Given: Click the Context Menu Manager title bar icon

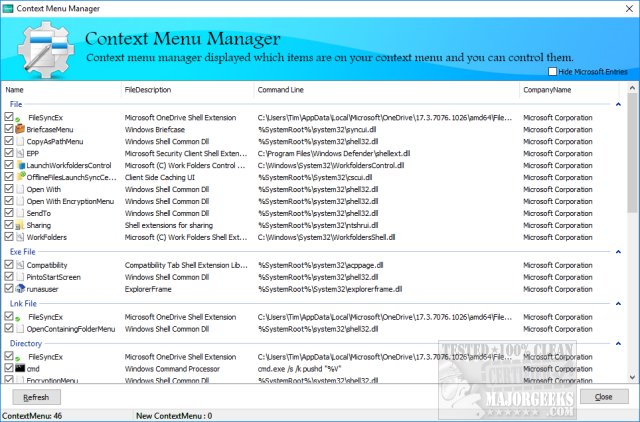Looking at the screenshot, I should pyautogui.click(x=8, y=8).
